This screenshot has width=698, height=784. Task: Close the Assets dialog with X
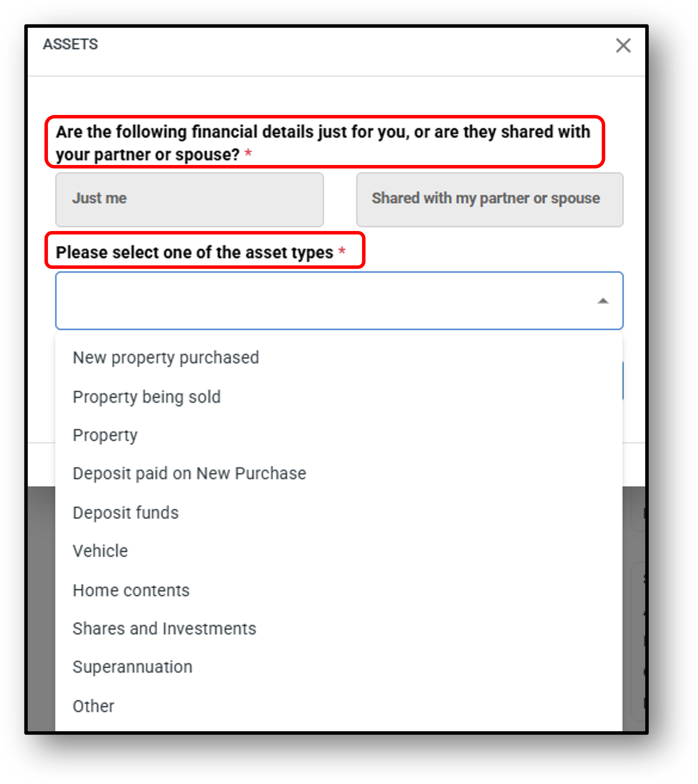tap(623, 46)
